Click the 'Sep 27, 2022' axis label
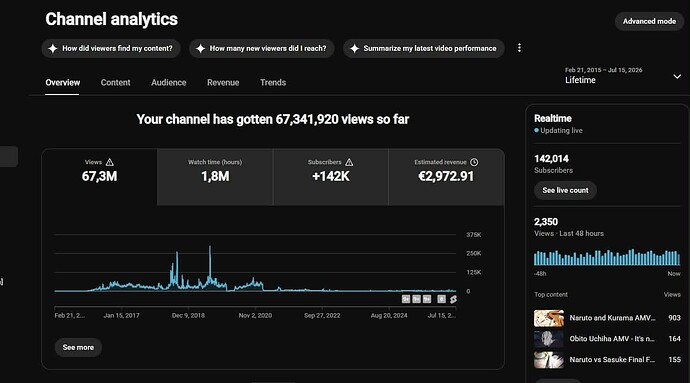 (x=322, y=315)
